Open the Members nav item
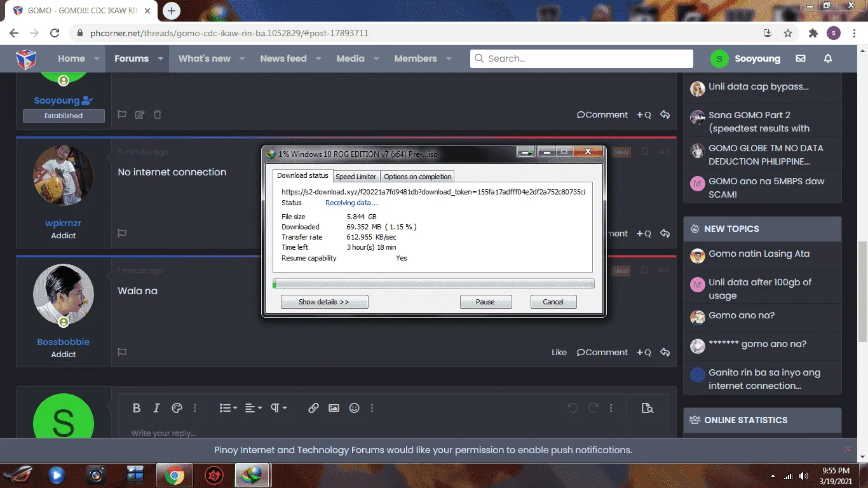The width and height of the screenshot is (868, 488). pos(416,58)
